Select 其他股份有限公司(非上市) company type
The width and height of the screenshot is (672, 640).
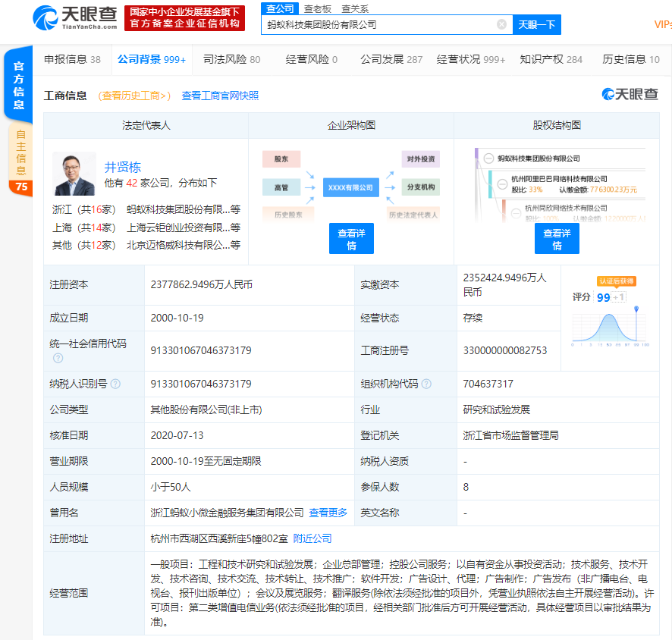[206, 410]
